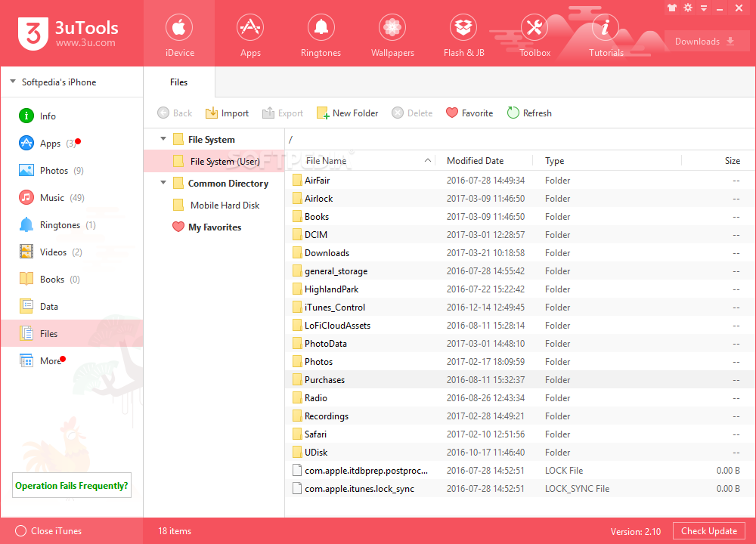Click the path field showing /

[520, 140]
